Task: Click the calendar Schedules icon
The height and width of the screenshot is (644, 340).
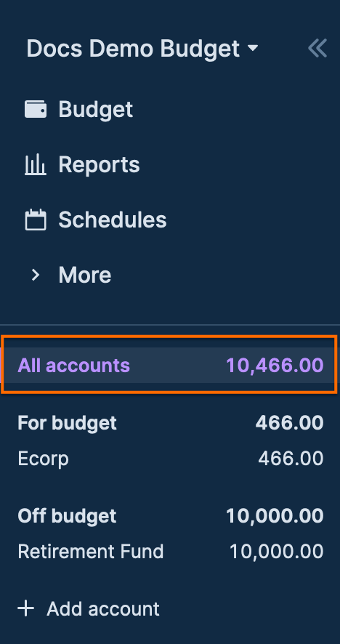Action: pyautogui.click(x=36, y=220)
